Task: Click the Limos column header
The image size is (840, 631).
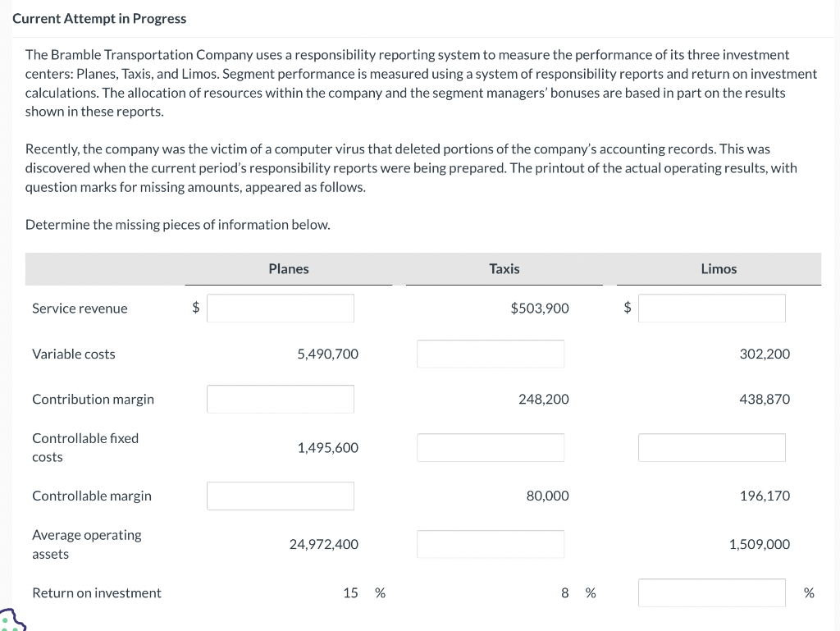Action: click(719, 268)
